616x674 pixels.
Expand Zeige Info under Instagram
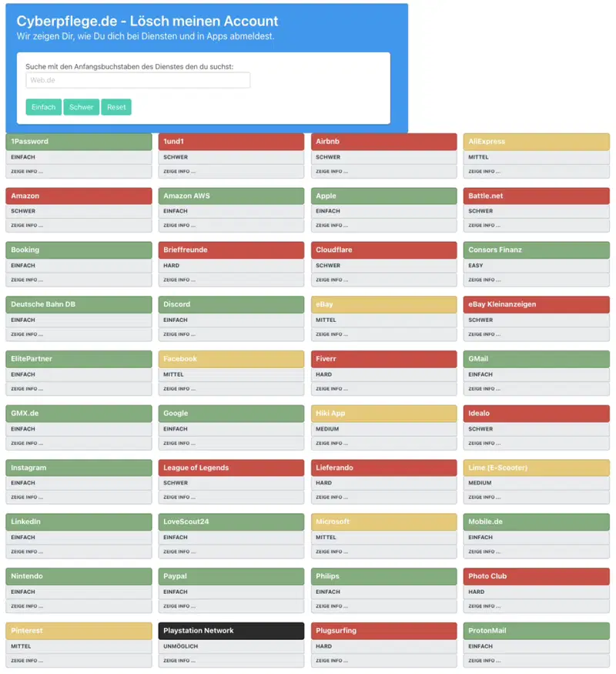point(79,498)
